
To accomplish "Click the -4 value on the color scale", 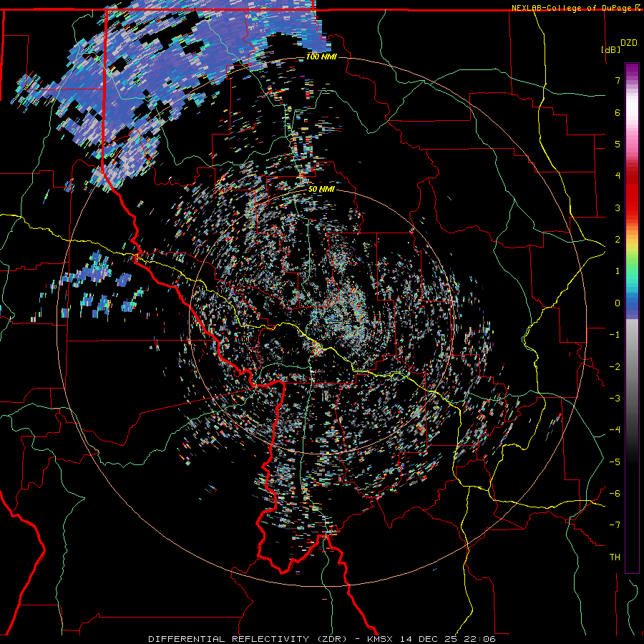I will click(615, 430).
